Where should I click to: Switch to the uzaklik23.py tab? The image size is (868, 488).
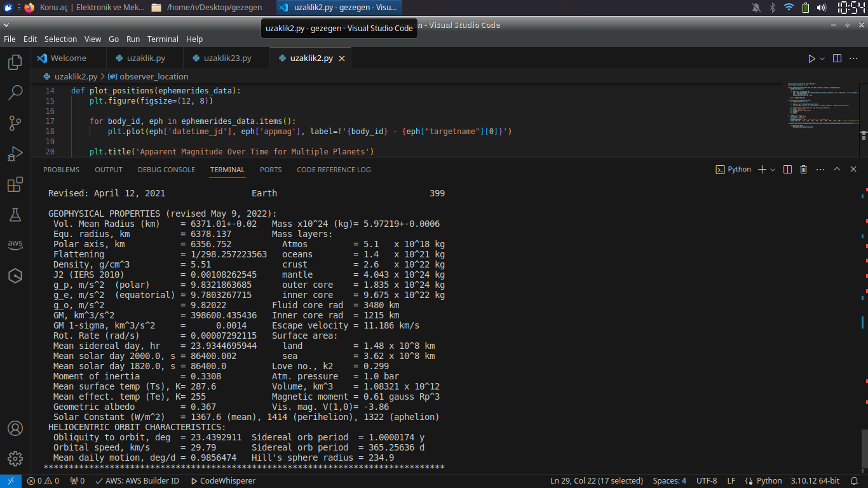tap(227, 58)
